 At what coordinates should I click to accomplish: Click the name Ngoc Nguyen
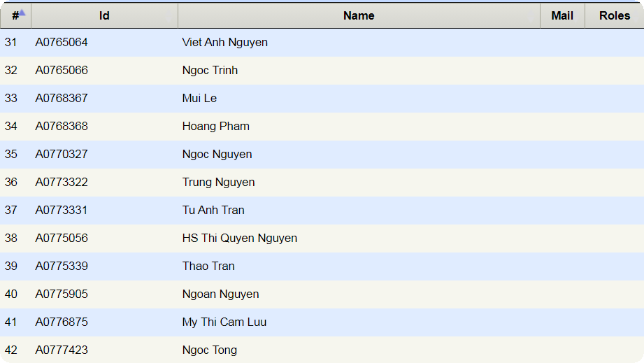coord(217,155)
